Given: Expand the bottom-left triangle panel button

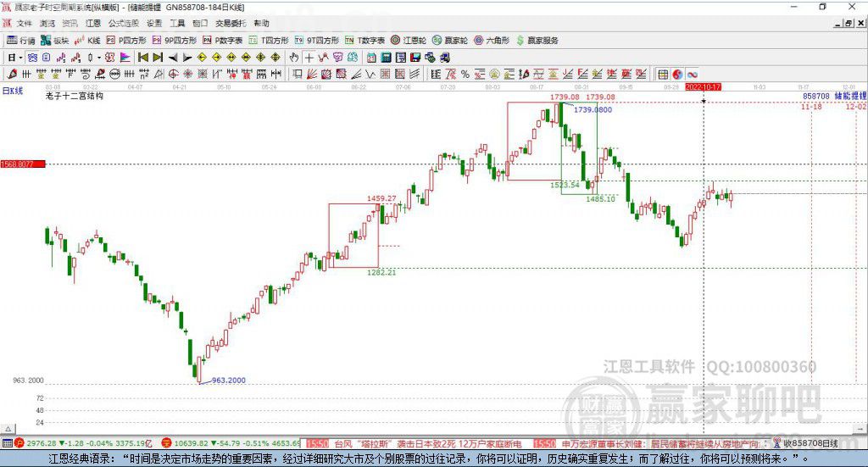Looking at the screenshot, I should point(8,428).
